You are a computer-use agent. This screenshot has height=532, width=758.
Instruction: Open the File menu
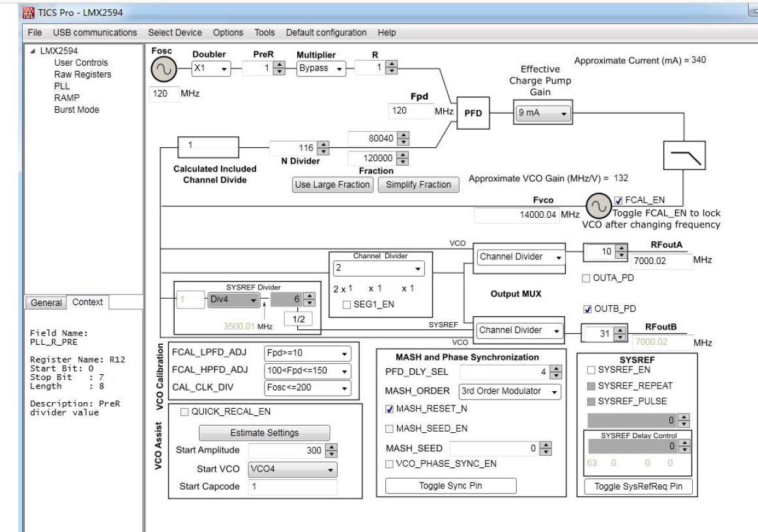point(35,33)
